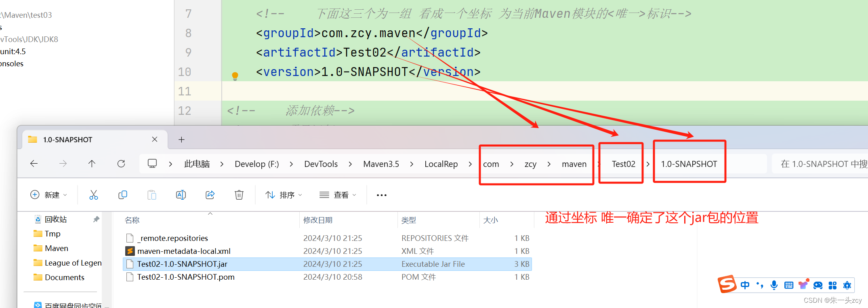Sort by 修改日期 column header

coord(349,220)
